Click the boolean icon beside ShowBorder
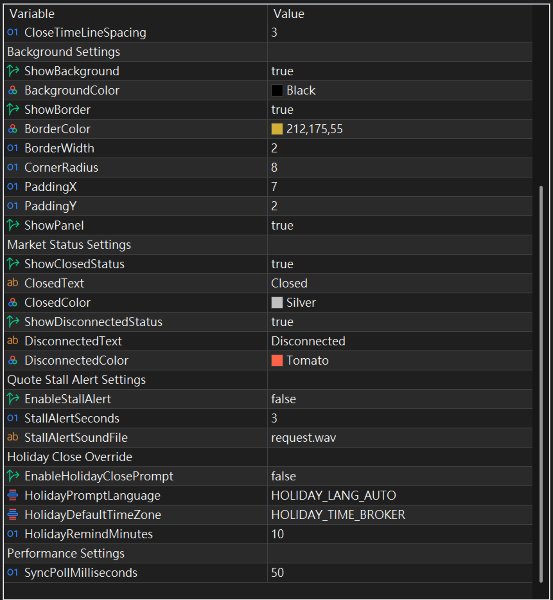553x600 pixels. tap(13, 109)
